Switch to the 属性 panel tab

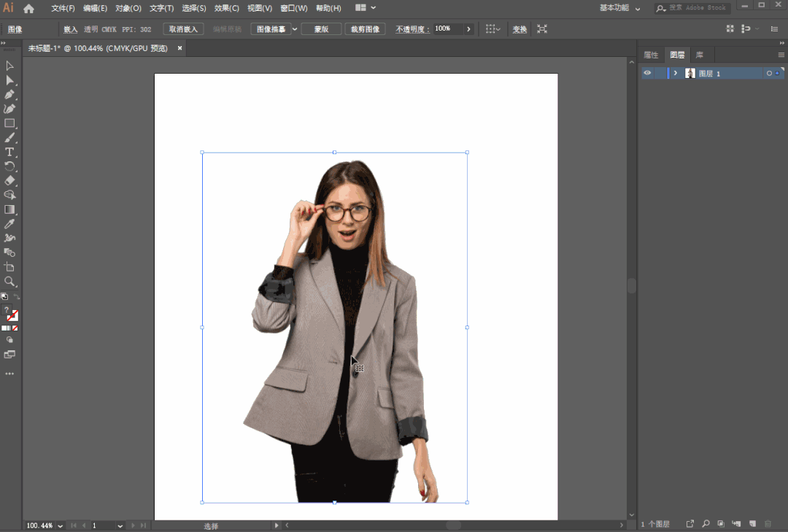point(650,55)
